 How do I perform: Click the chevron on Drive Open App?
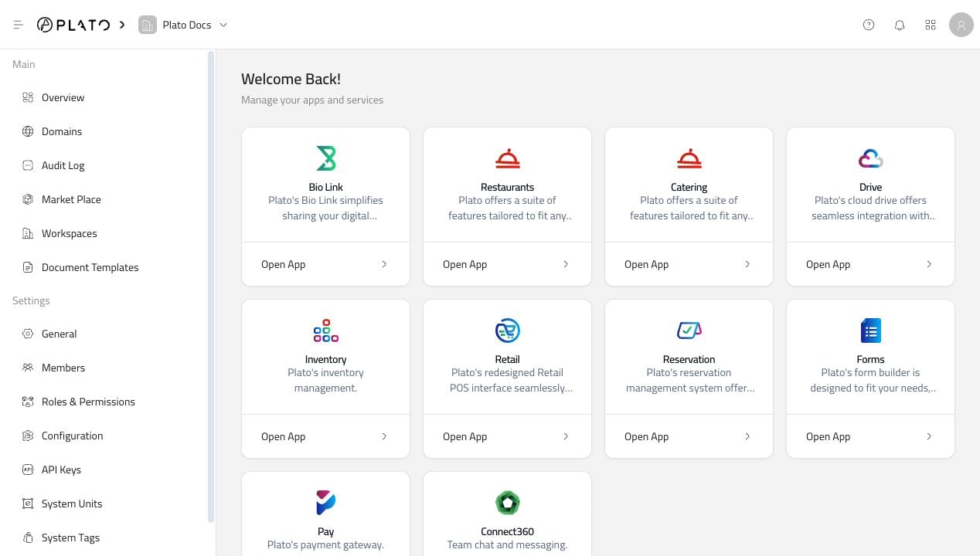[x=929, y=264]
